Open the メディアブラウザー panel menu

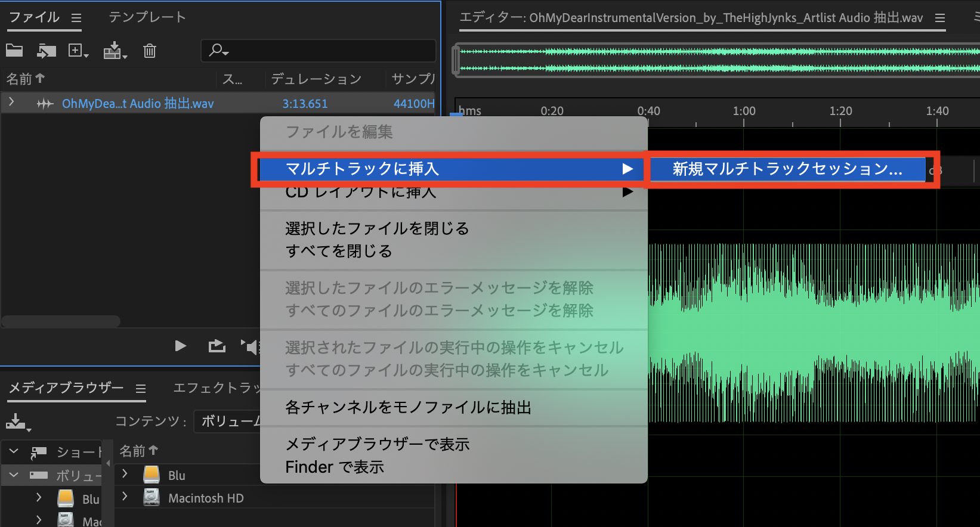click(141, 389)
